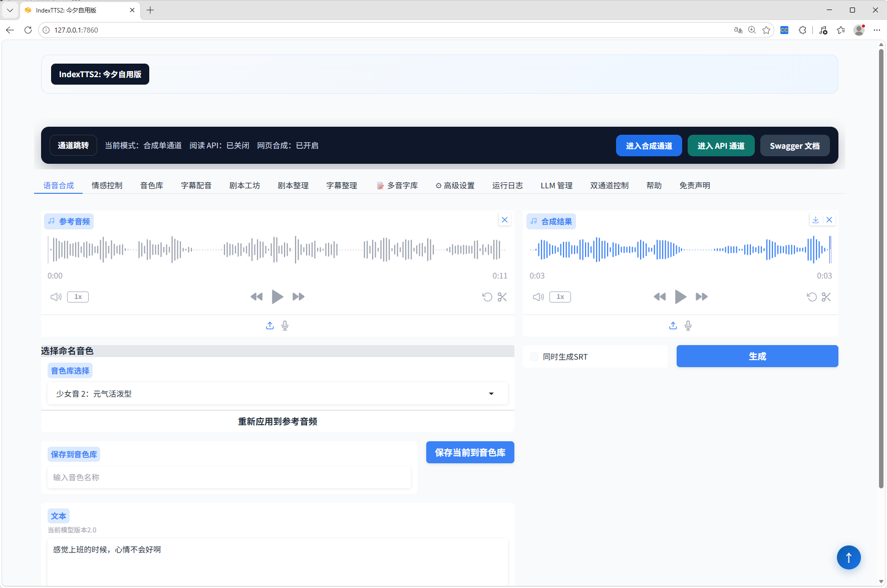The height and width of the screenshot is (588, 887).
Task: Open the 字幕配音 tab
Action: pyautogui.click(x=196, y=185)
